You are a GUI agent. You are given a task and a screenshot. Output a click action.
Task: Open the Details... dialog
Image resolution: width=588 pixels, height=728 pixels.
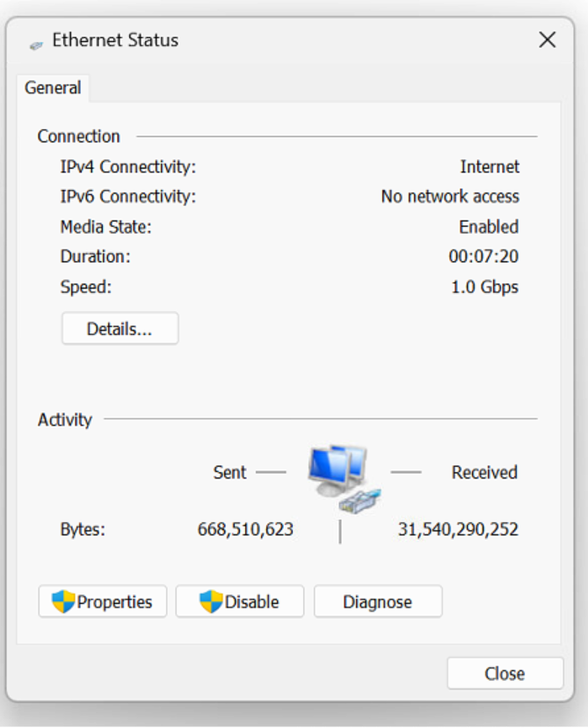pyautogui.click(x=120, y=329)
